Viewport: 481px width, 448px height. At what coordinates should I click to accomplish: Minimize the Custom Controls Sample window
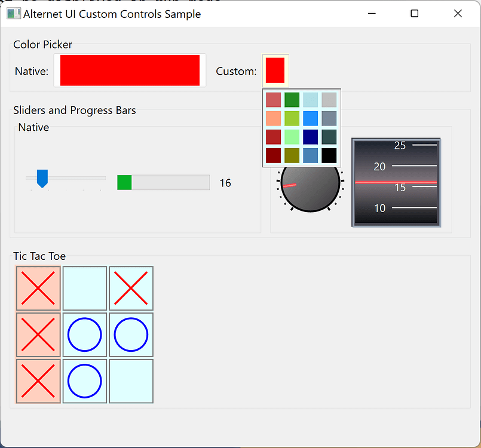pyautogui.click(x=372, y=14)
